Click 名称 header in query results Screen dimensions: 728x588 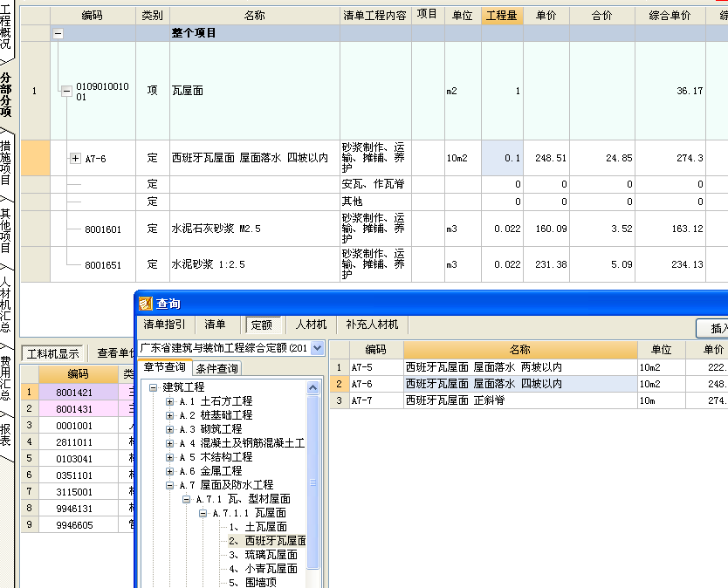coord(520,350)
